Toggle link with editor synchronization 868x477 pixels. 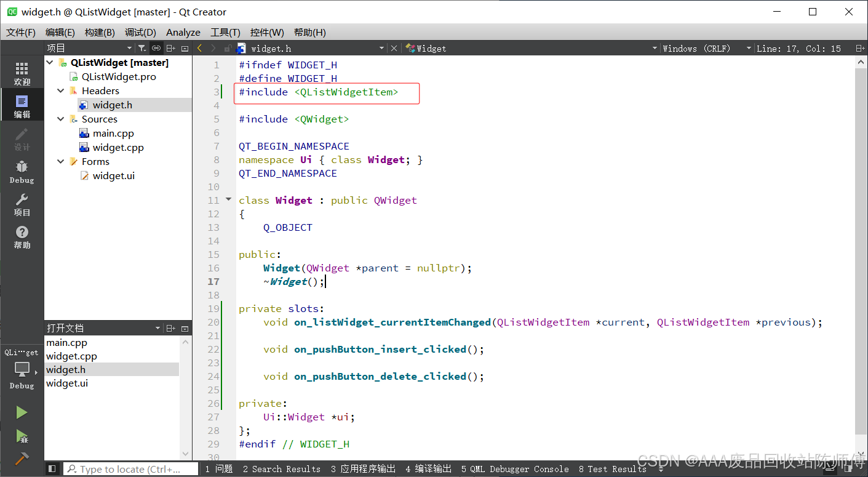pyautogui.click(x=156, y=48)
